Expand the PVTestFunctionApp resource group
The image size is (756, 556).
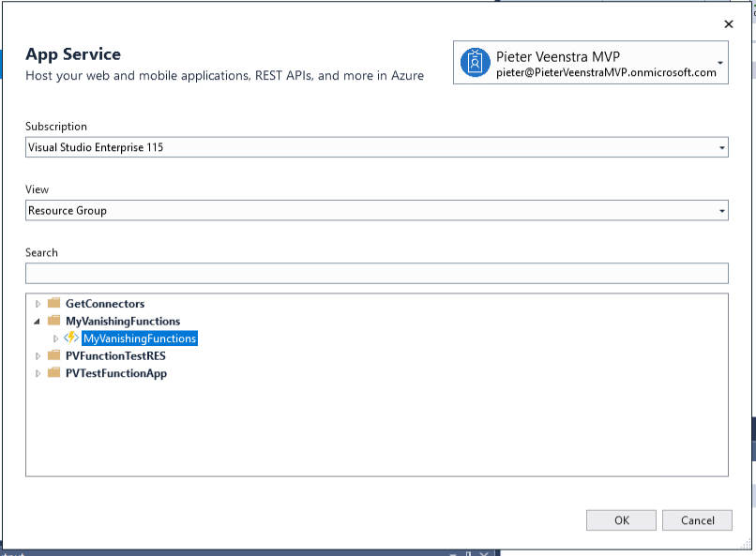click(x=38, y=373)
